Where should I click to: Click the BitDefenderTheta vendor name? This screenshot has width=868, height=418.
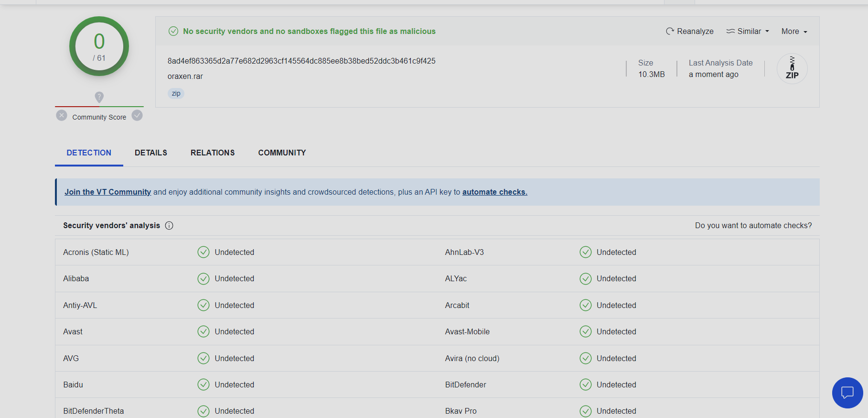[x=94, y=411]
